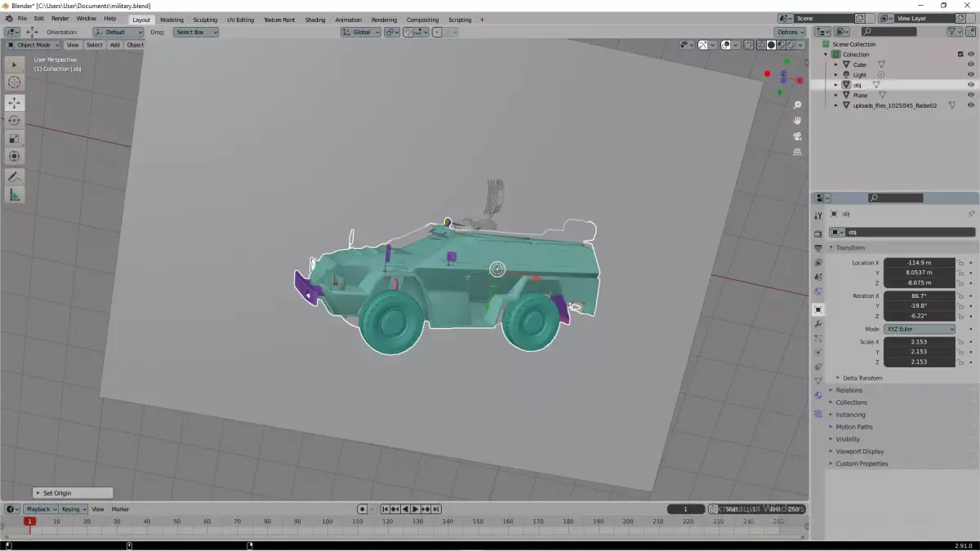Image resolution: width=980 pixels, height=551 pixels.
Task: Open the viewport Add menu
Action: pos(114,45)
